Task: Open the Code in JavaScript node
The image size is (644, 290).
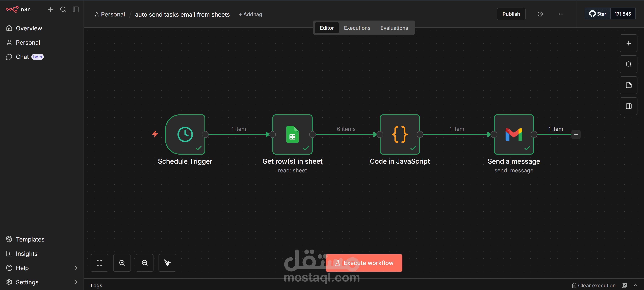Action: [x=399, y=134]
